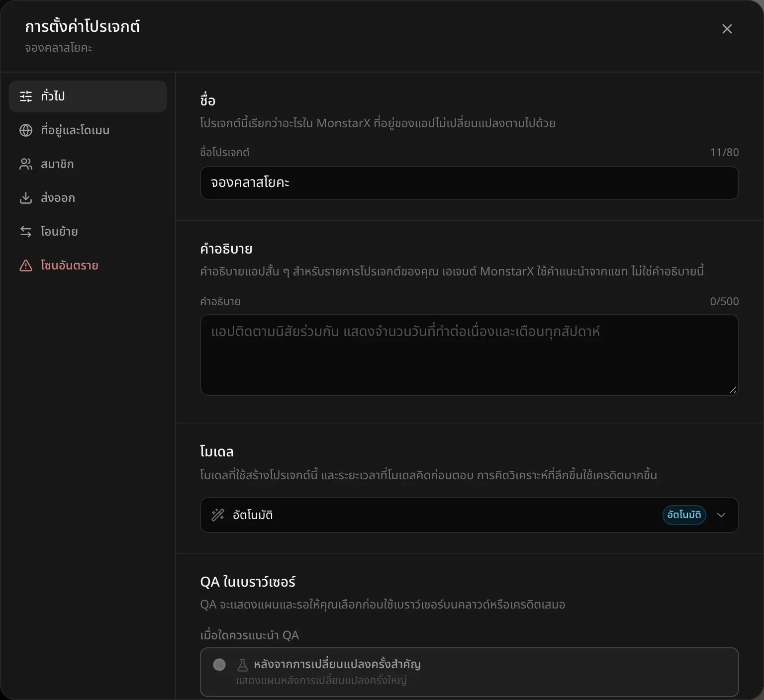The image size is (764, 700).
Task: Open the ทั่วไป settings section
Action: 88,96
